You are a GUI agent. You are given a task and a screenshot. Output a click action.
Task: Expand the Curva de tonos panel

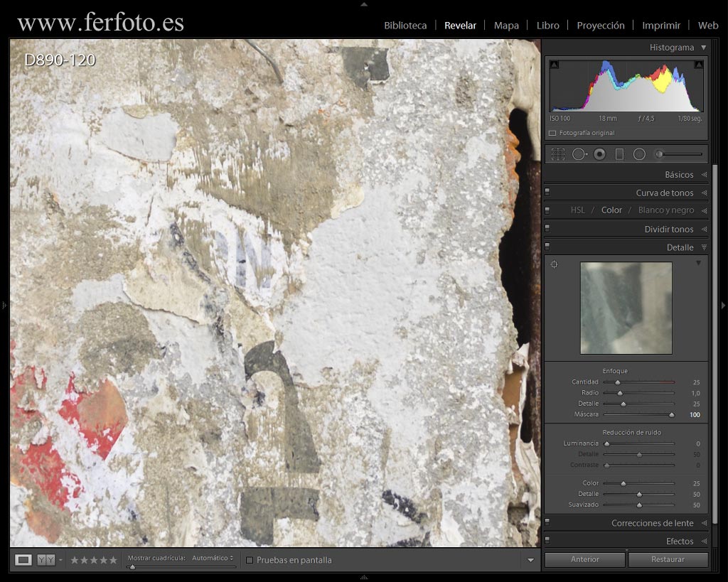point(704,193)
